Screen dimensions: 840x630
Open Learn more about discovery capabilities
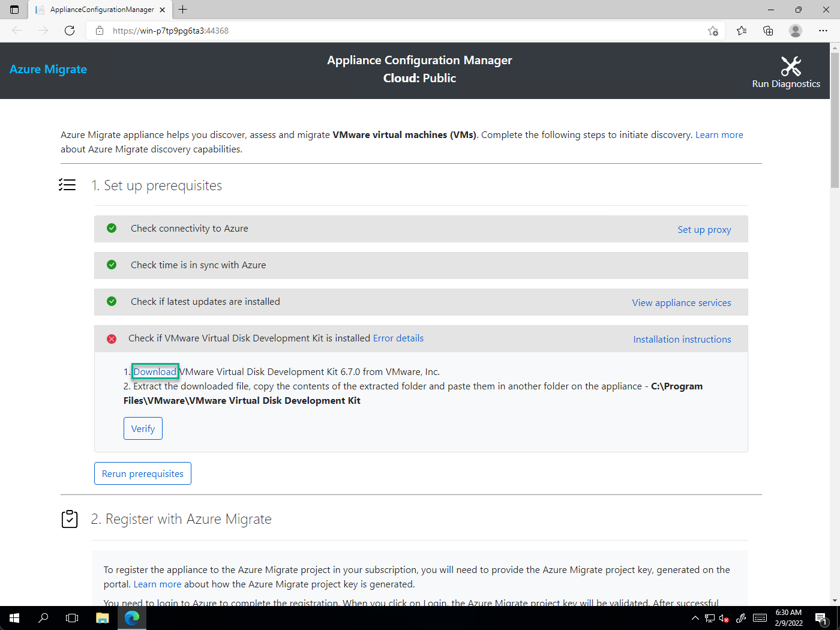719,135
